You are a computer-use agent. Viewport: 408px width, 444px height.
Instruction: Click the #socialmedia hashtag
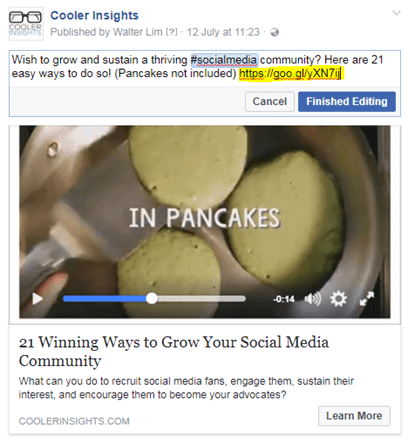tap(224, 60)
